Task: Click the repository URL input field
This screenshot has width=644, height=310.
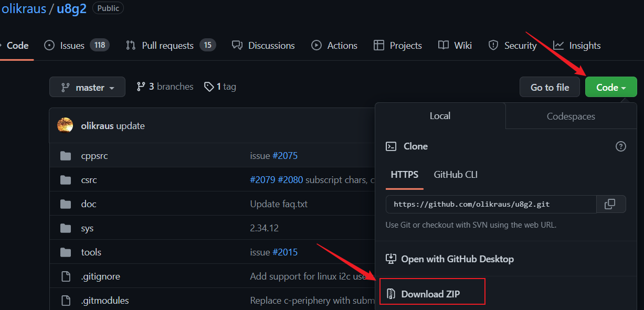Action: [491, 204]
